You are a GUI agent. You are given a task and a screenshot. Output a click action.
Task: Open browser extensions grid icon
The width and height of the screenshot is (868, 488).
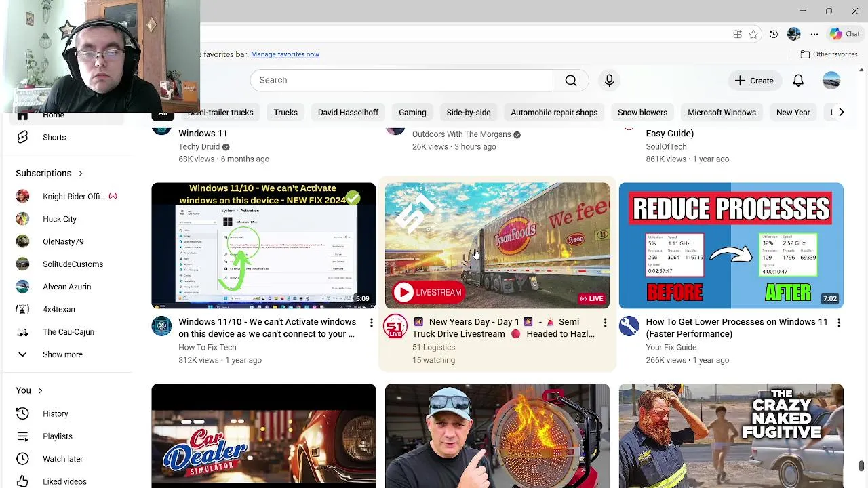(737, 34)
